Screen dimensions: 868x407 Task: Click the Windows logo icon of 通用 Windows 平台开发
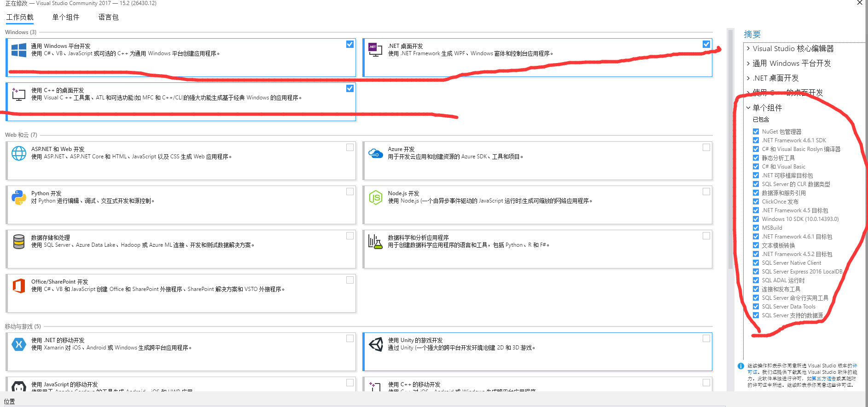point(19,50)
